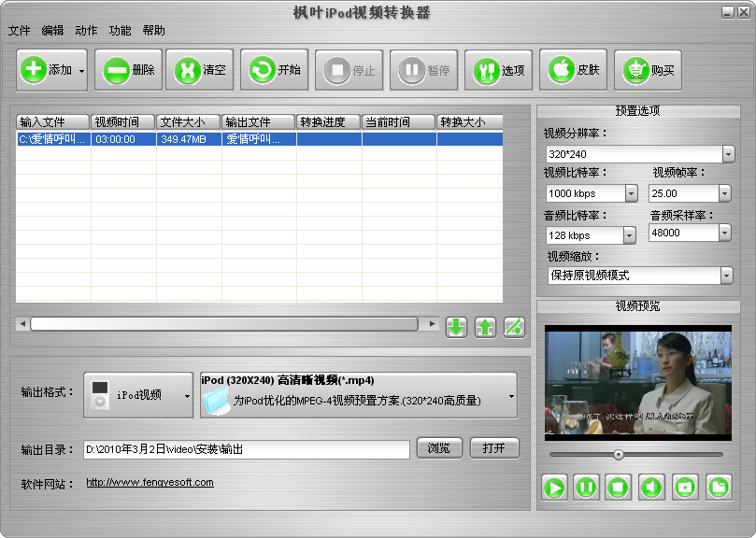Open the 功能 menu
756x538 pixels.
tap(120, 31)
